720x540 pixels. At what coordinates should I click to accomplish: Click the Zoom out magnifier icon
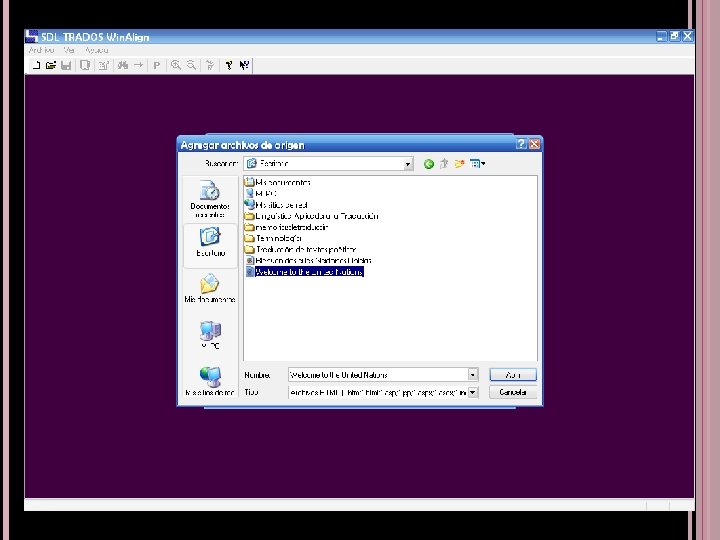[191, 65]
